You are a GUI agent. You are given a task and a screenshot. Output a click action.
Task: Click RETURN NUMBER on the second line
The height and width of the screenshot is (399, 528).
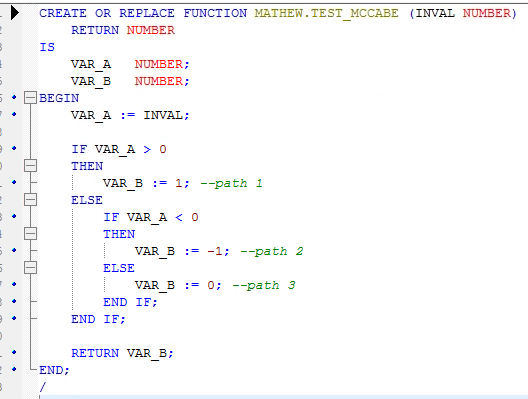[123, 30]
